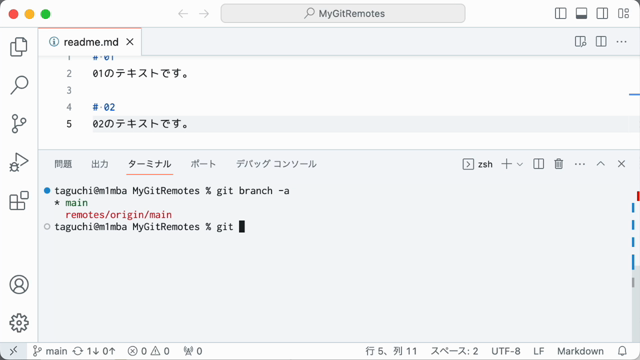Expand the new terminal profile dropdown
This screenshot has width=640, height=360.
pos(520,164)
